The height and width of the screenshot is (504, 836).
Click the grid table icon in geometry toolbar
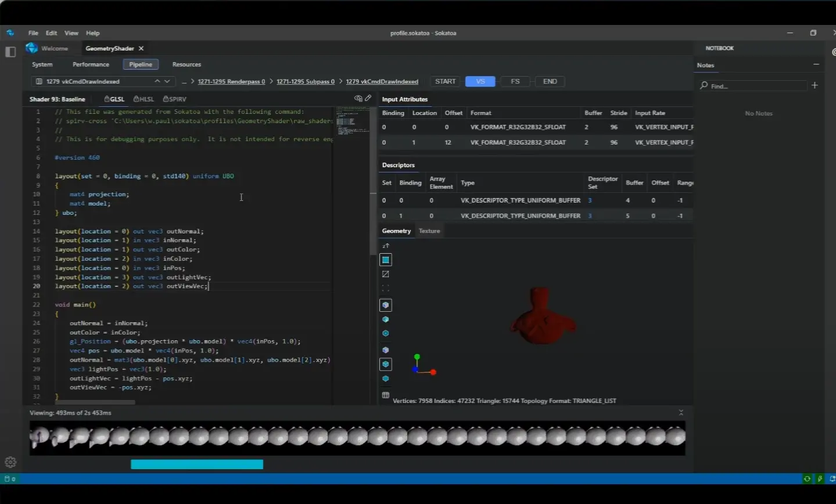point(386,395)
